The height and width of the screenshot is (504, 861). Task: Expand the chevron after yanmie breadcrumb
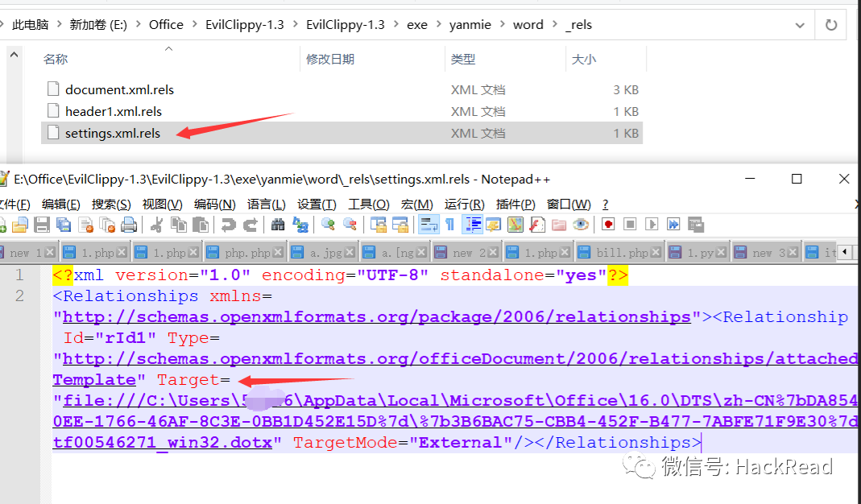point(502,25)
